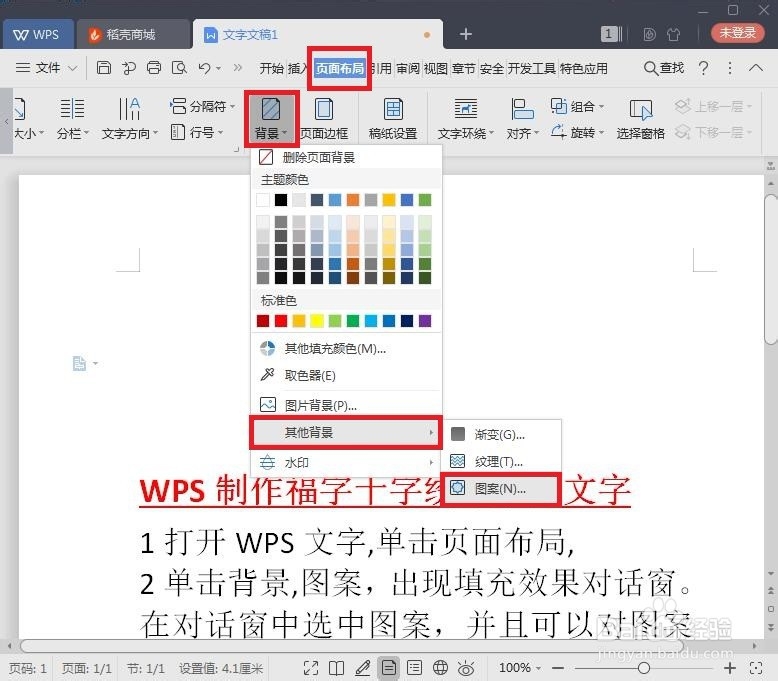Image resolution: width=778 pixels, height=681 pixels.
Task: Click the 分栏 columns icon
Action: click(72, 109)
